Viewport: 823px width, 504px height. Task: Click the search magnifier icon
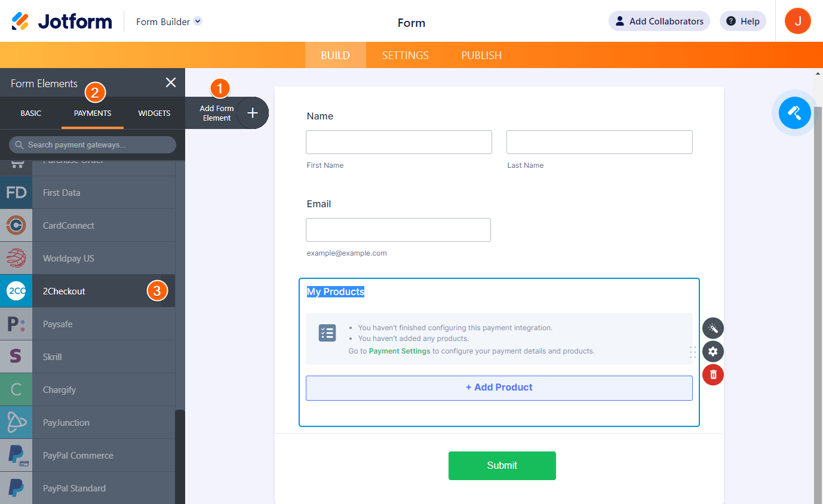[19, 145]
